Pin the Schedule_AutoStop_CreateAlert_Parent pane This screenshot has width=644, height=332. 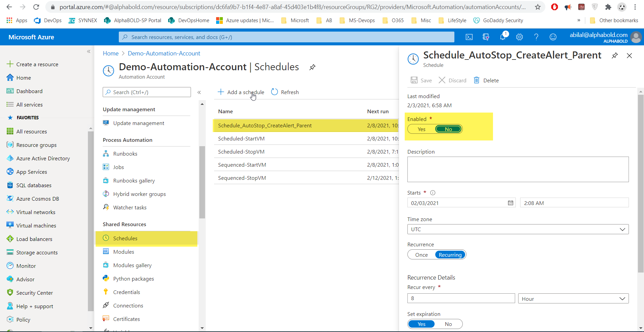click(x=615, y=55)
